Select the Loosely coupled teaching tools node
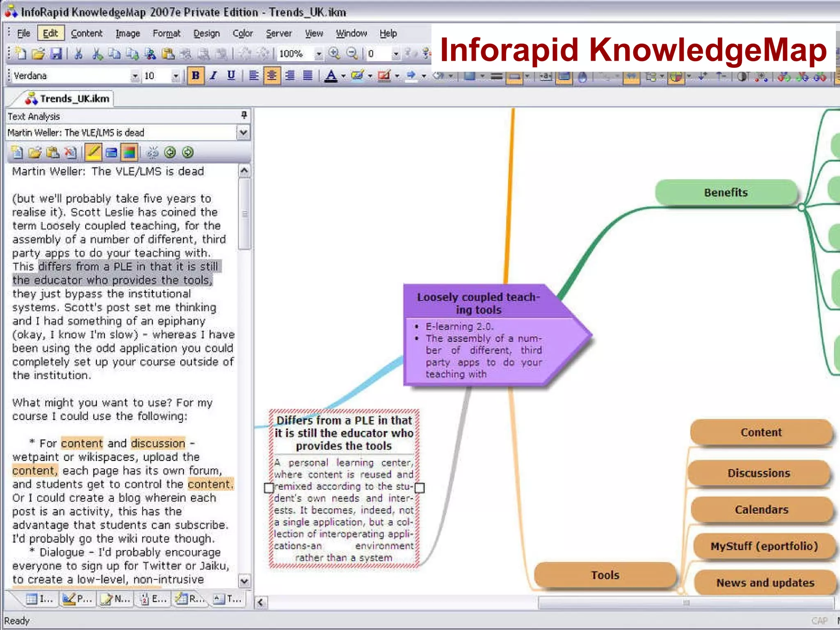The width and height of the screenshot is (840, 630). (497, 335)
